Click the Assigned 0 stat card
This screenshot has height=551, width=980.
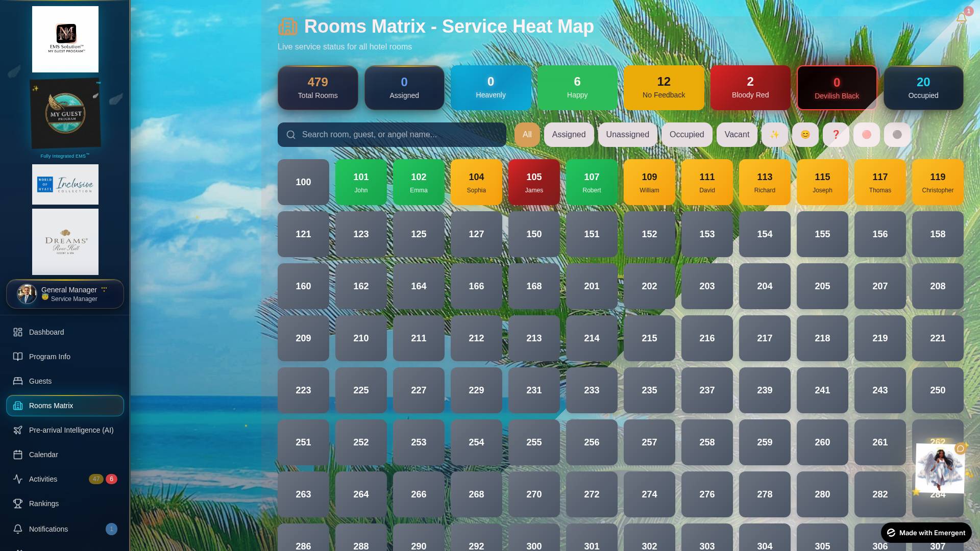pyautogui.click(x=404, y=88)
